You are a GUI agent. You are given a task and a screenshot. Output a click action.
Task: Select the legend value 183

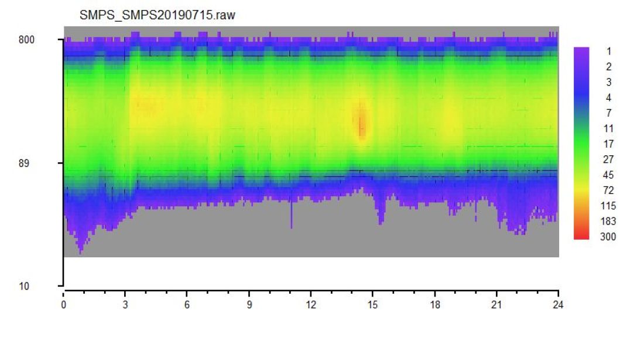[608, 221]
